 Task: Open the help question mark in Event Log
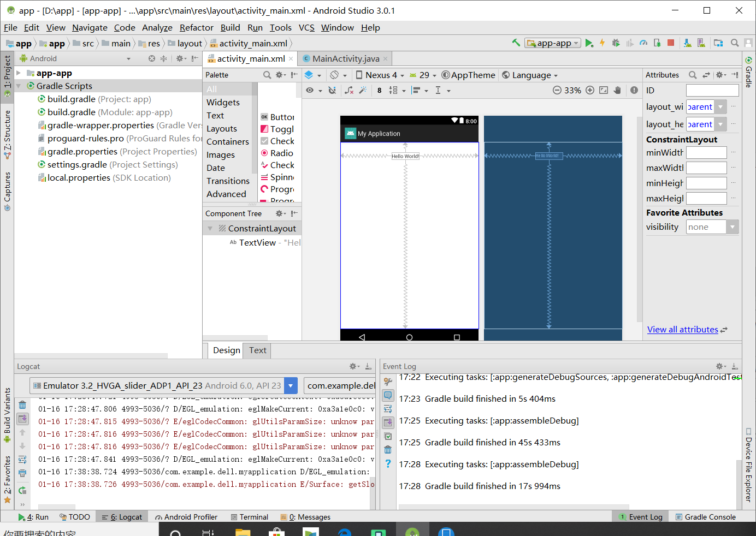(388, 463)
